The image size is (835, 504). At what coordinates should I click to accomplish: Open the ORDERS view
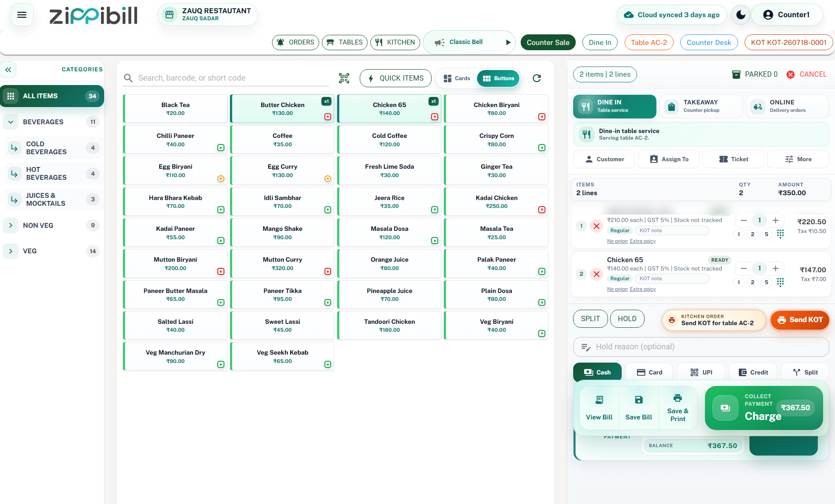click(295, 42)
